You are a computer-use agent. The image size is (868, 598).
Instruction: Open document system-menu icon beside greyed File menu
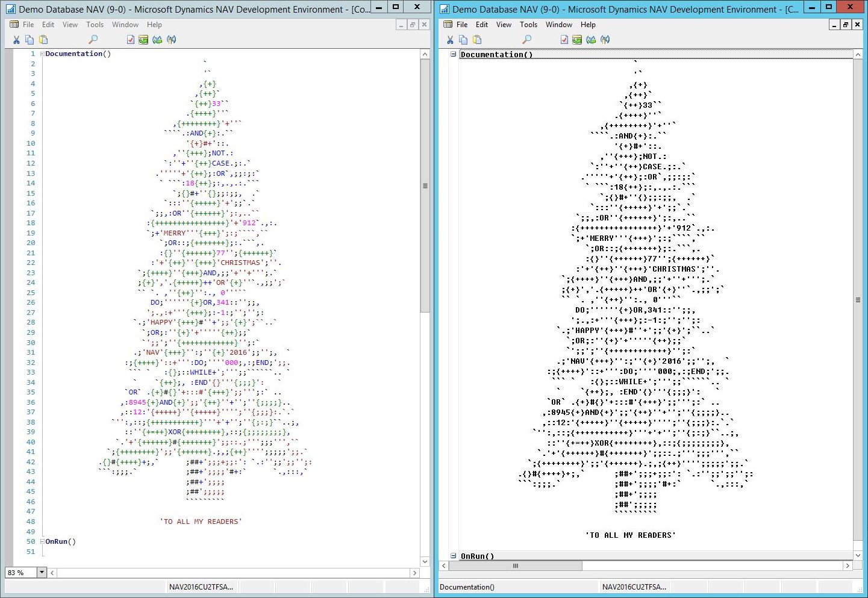(x=14, y=25)
